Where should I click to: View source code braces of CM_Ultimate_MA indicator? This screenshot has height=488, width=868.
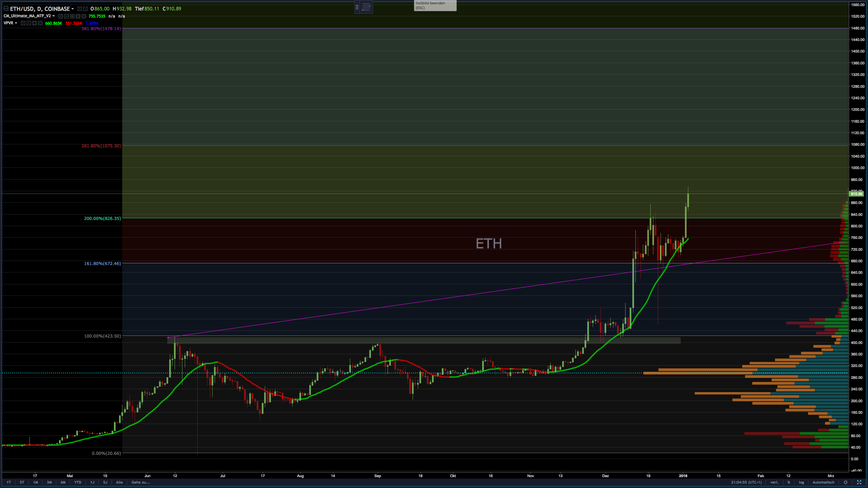tap(72, 16)
